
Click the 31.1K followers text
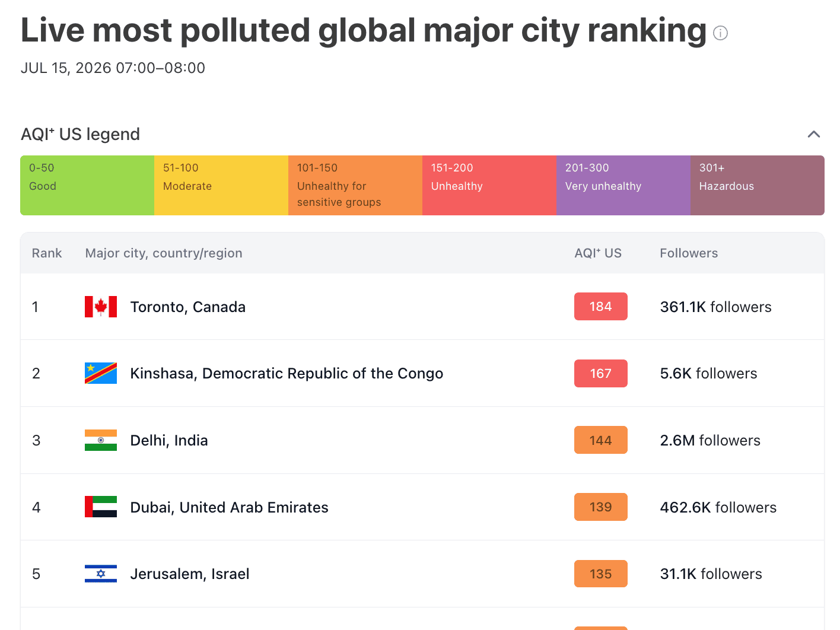pyautogui.click(x=711, y=574)
